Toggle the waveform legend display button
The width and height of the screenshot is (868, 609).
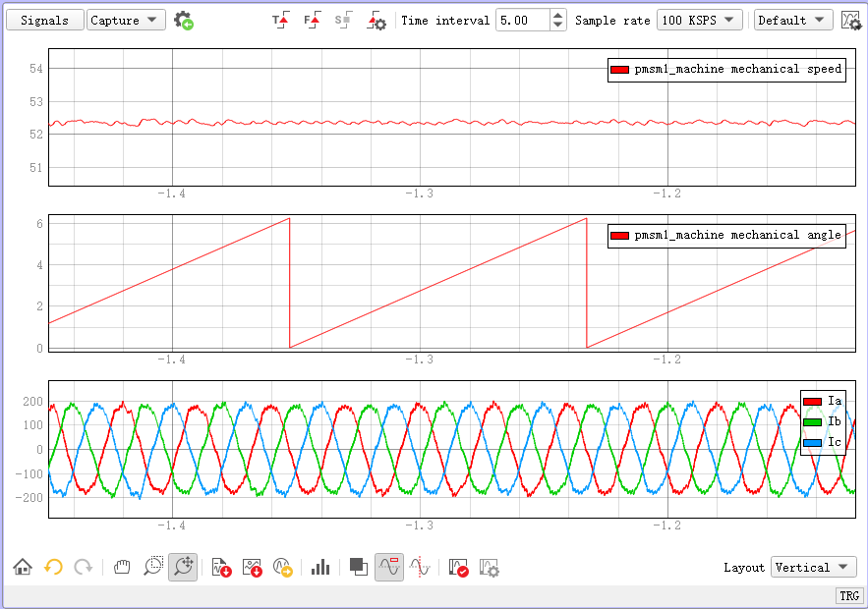coord(389,567)
